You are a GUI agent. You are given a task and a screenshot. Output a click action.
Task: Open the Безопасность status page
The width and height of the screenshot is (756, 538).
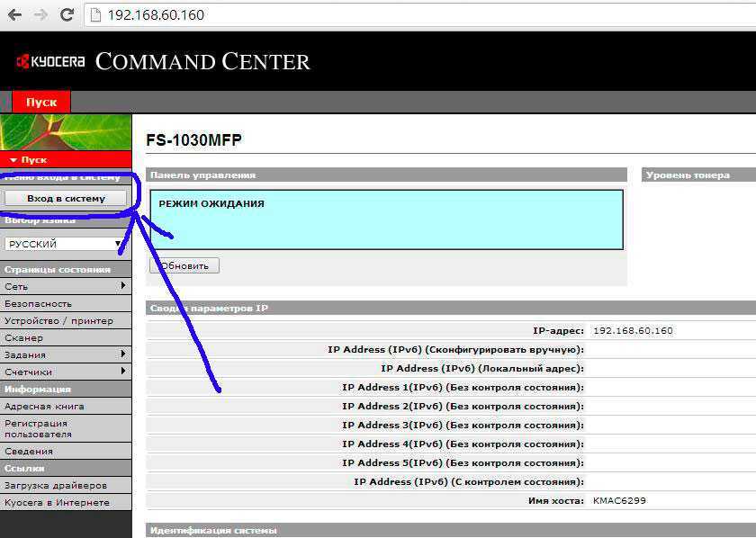(x=66, y=304)
